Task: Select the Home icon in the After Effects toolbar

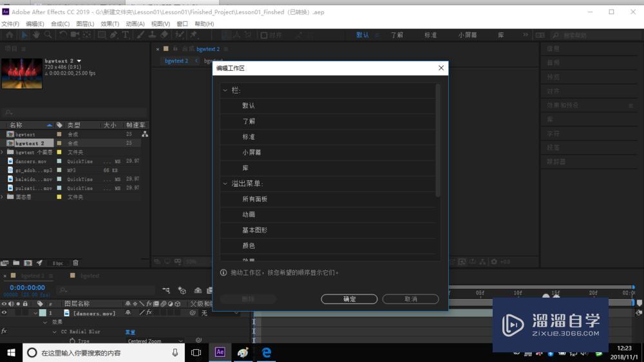Action: click(x=9, y=35)
